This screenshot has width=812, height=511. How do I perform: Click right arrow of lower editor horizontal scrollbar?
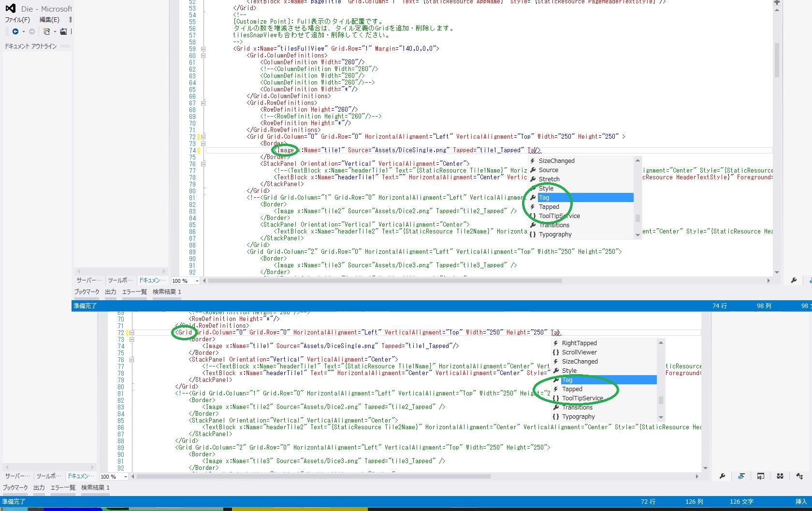[x=696, y=476]
